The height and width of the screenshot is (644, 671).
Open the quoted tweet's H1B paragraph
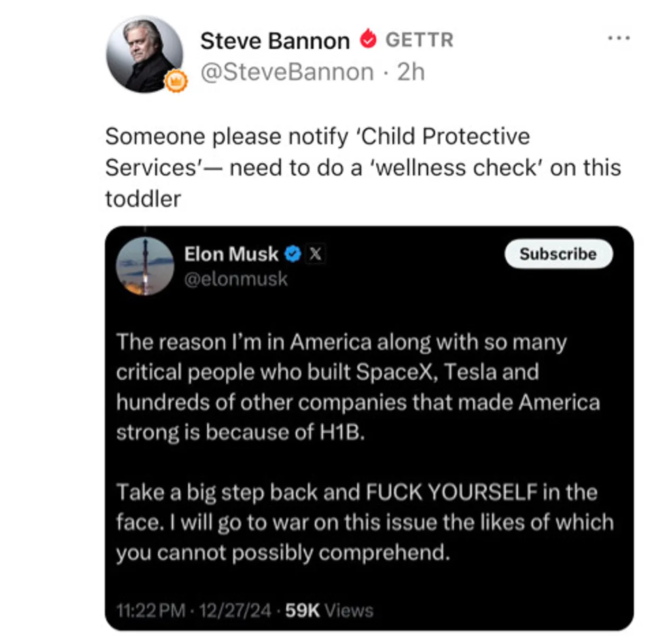[x=358, y=387]
